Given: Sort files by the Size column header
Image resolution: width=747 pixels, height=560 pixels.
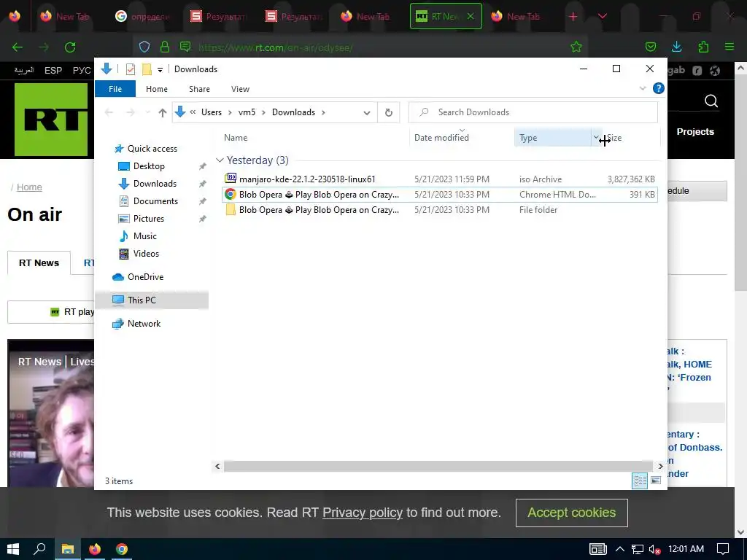Looking at the screenshot, I should click(x=615, y=138).
